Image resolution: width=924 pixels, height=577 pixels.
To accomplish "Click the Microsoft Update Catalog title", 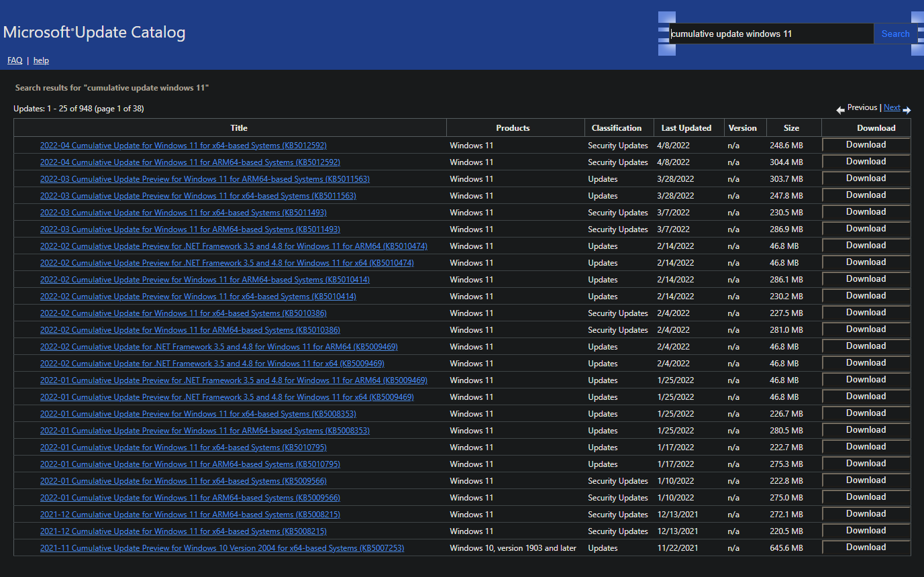I will click(x=95, y=32).
